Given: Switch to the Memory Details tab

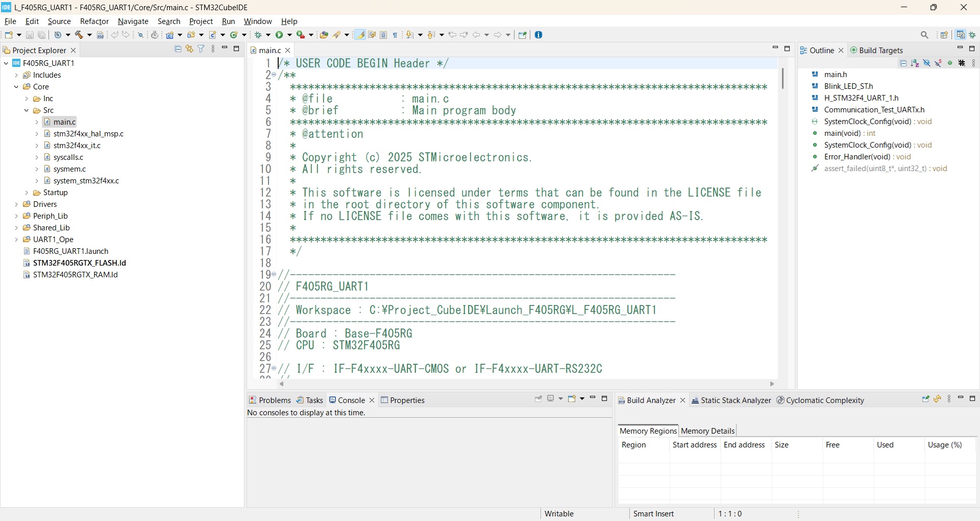Looking at the screenshot, I should tap(707, 431).
